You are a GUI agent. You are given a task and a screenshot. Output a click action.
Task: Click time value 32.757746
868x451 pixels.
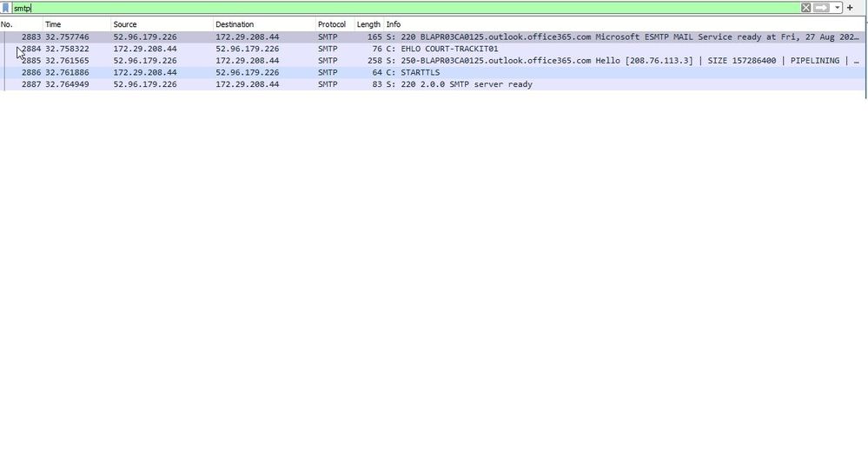point(67,37)
